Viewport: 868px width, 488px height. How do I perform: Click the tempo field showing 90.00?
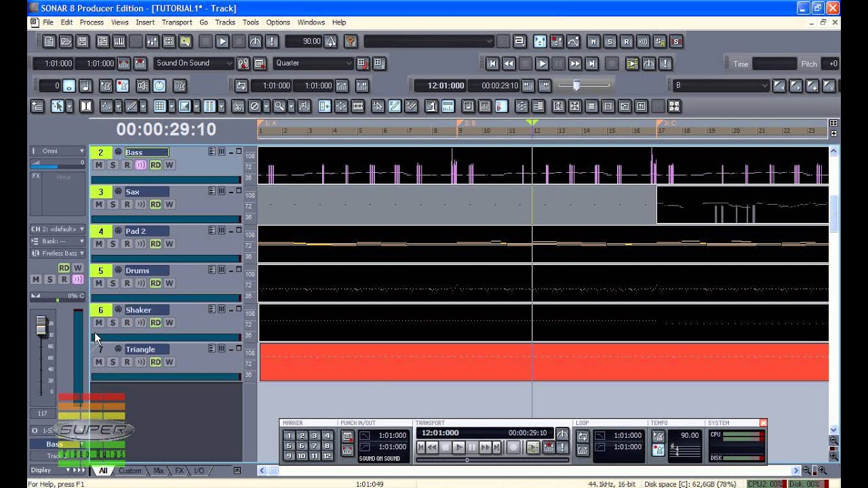[x=304, y=41]
